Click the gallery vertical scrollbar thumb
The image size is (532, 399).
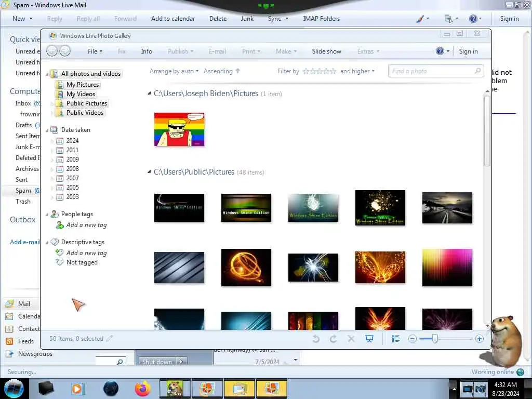[x=487, y=131]
